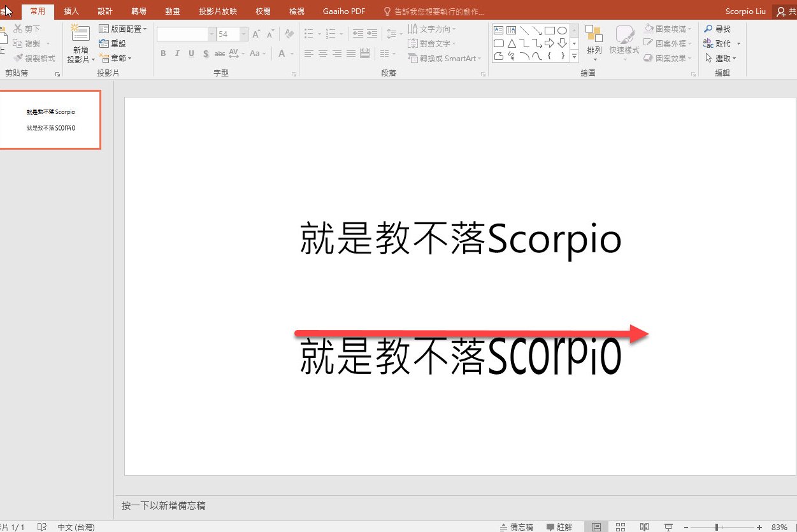797x532 pixels.
Task: Click the 尋找 find icon
Action: [x=708, y=28]
